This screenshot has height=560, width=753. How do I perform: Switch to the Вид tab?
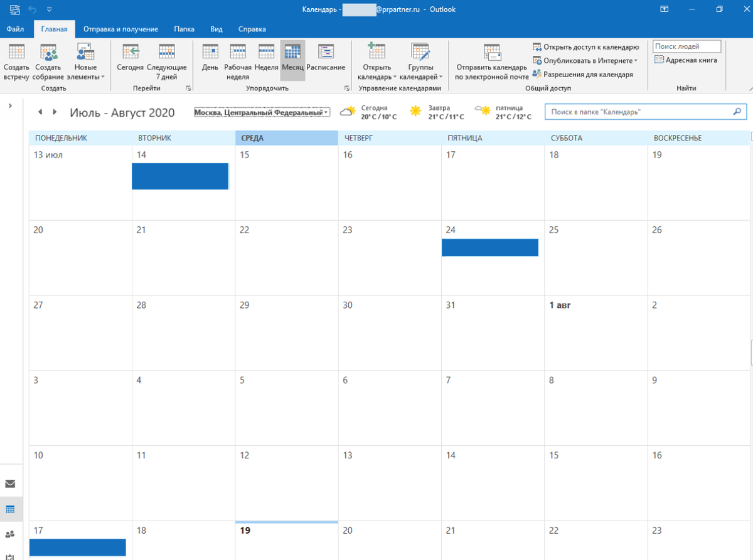click(x=216, y=29)
